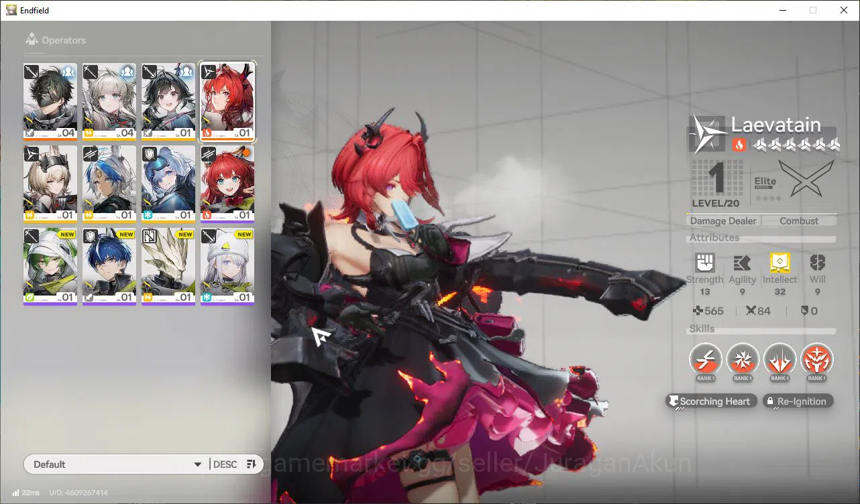Image resolution: width=860 pixels, height=504 pixels.
Task: Maximize the Endfield window
Action: pos(813,10)
